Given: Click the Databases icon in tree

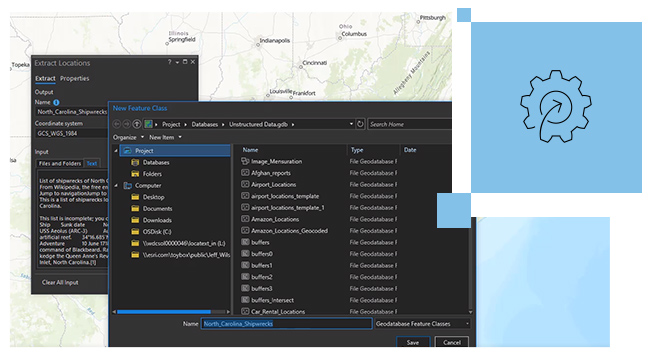Looking at the screenshot, I should 135,162.
